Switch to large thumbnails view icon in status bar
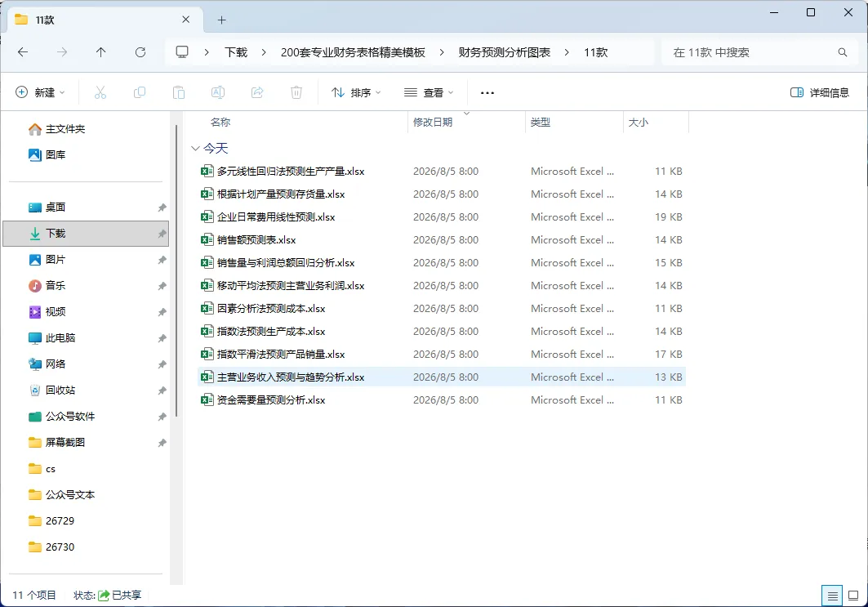Screen dimensions: 868x607 point(853,596)
